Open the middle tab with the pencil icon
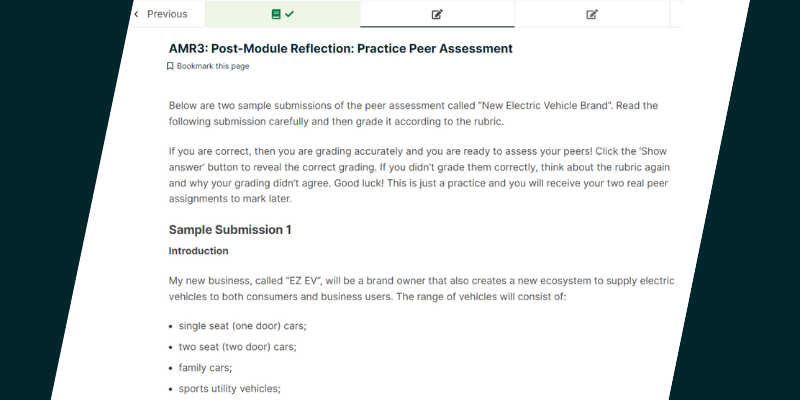The image size is (800, 400). 437,14
